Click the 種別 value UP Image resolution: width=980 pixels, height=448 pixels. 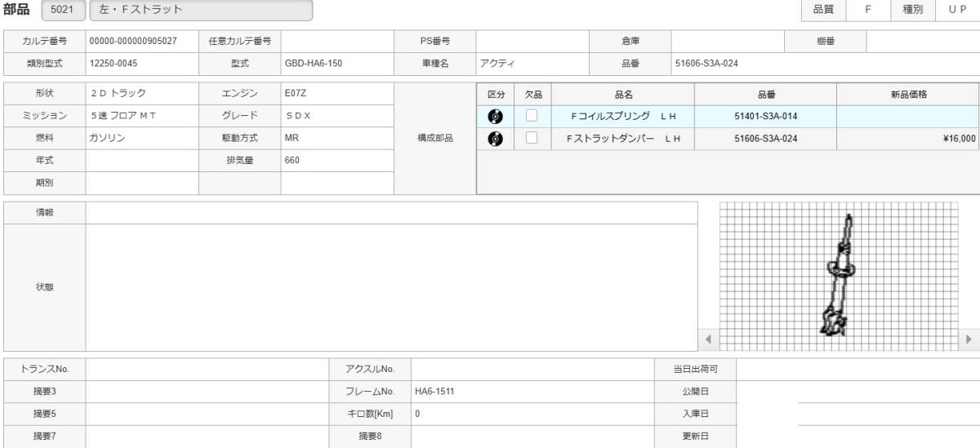click(x=956, y=10)
